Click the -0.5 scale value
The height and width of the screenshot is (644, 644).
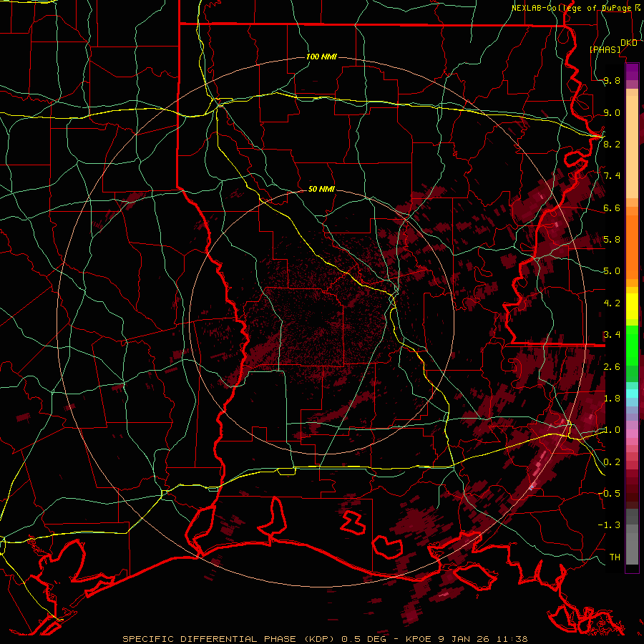[609, 493]
